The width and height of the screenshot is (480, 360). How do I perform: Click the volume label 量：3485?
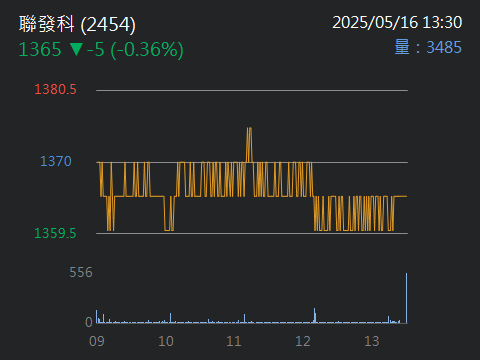428,47
